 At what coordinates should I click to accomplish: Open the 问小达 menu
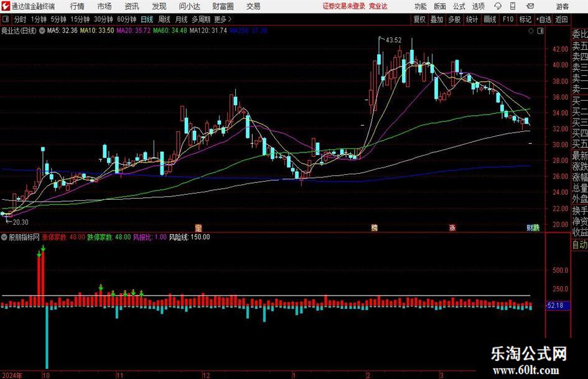click(189, 6)
